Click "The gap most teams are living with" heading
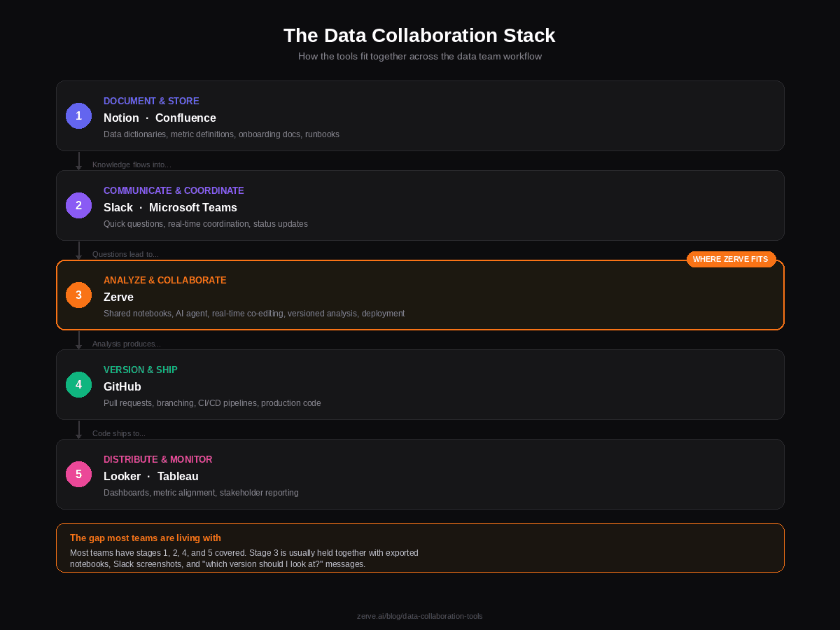This screenshot has height=630, width=840. pos(146,538)
